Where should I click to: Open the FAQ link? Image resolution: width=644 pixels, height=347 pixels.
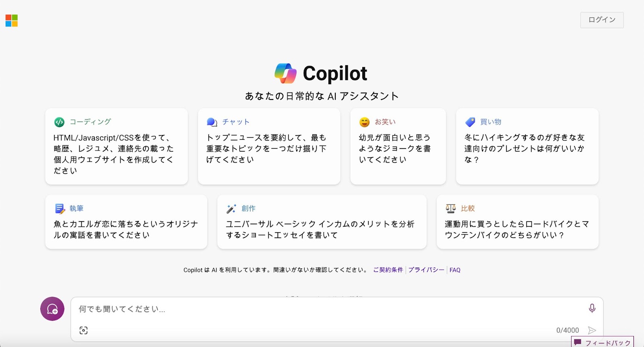click(x=455, y=270)
